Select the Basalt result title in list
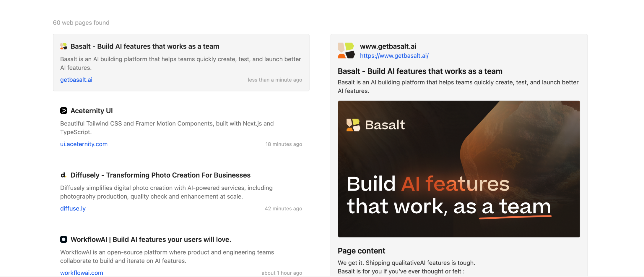This screenshot has width=644, height=277. tap(145, 46)
